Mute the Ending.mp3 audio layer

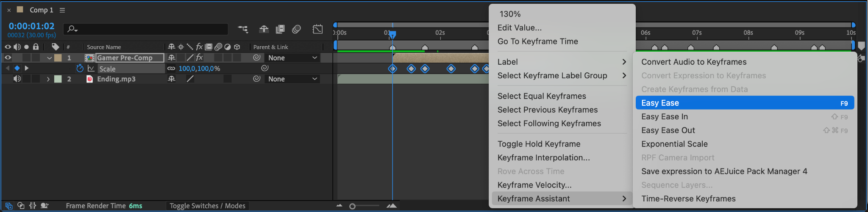click(x=17, y=79)
